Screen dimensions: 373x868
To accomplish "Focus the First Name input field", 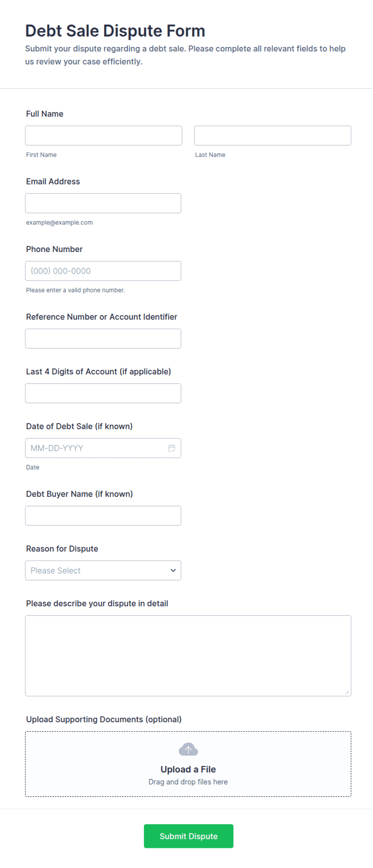I will pos(103,136).
